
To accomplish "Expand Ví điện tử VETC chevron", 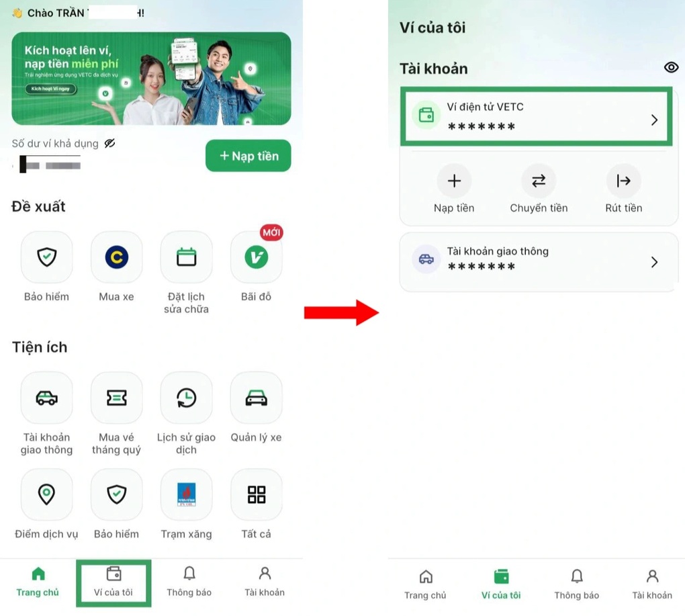I will click(654, 120).
